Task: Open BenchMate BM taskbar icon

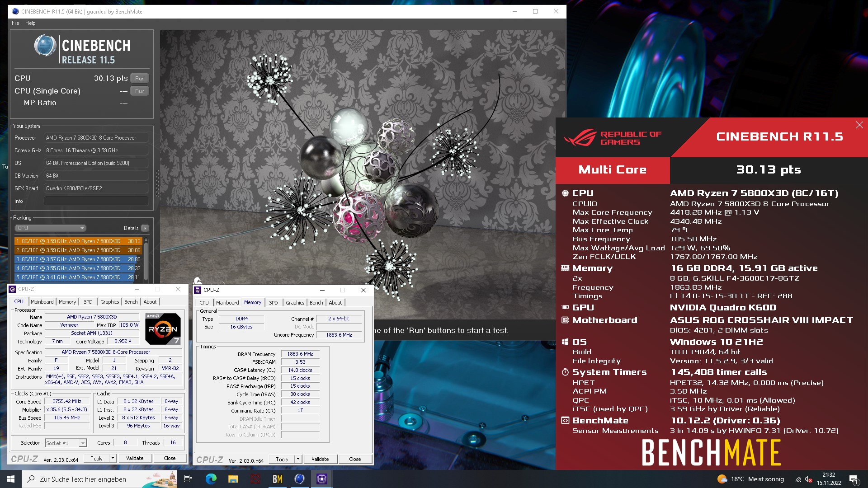Action: 277,479
